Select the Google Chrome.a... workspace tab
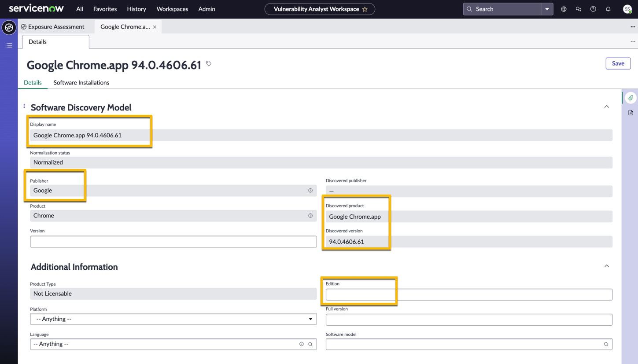The width and height of the screenshot is (638, 364). 125,27
